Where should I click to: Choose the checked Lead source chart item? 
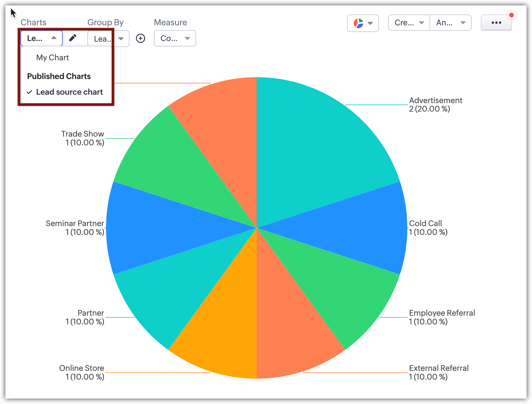click(x=69, y=92)
